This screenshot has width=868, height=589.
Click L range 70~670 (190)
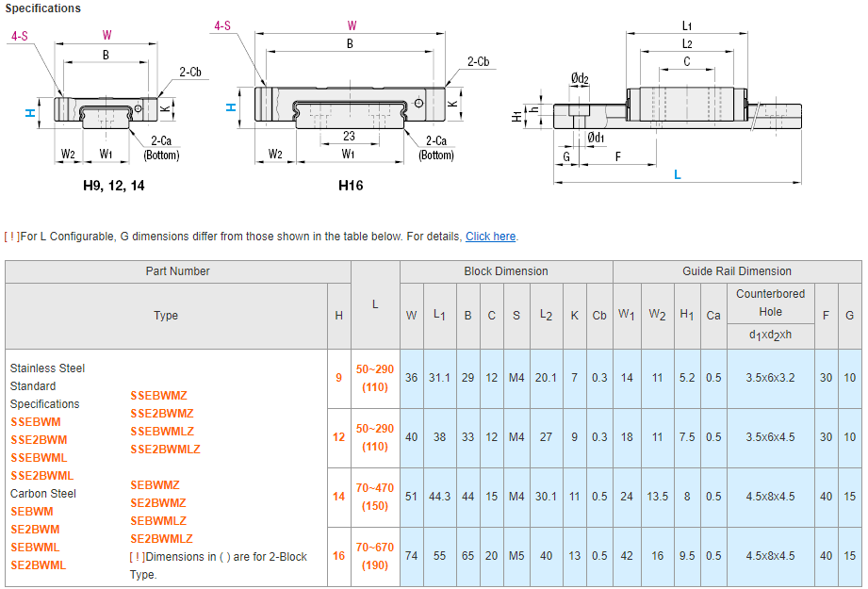click(x=375, y=556)
